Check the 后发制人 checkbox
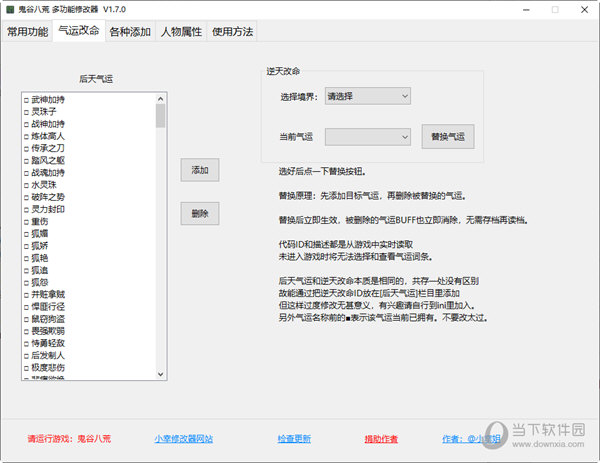Viewport: 600px width, 463px height. click(x=26, y=356)
